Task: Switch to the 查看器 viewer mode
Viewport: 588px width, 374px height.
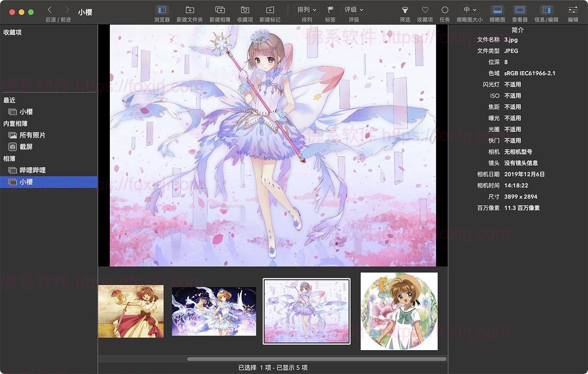Action: coord(519,10)
